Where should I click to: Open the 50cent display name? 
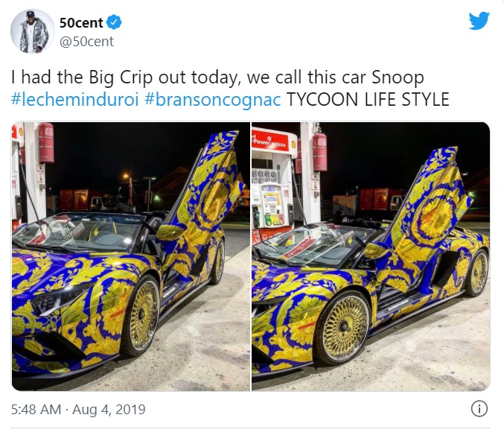tap(81, 23)
